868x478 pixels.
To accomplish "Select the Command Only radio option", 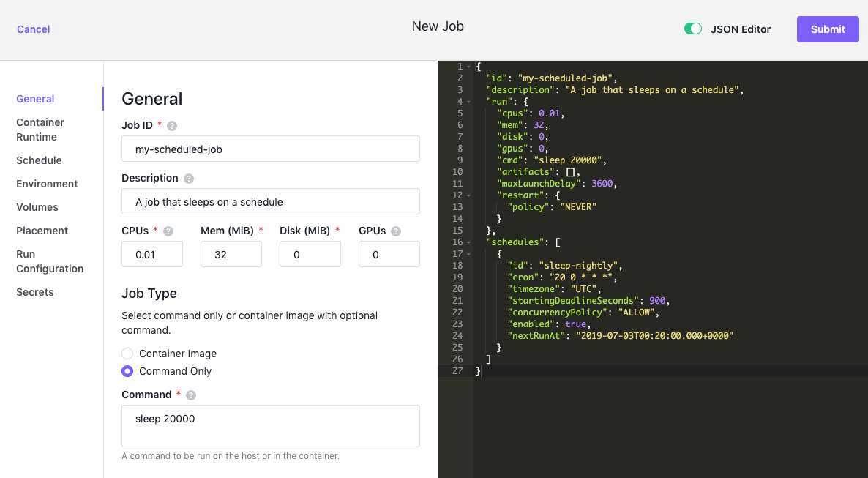I will coord(127,371).
